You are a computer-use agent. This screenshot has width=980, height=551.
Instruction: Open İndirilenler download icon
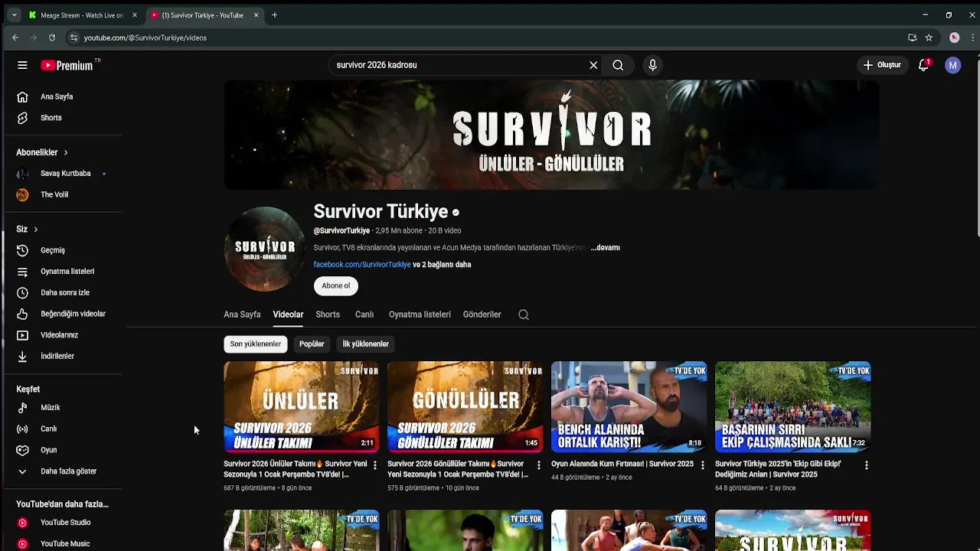coord(22,356)
